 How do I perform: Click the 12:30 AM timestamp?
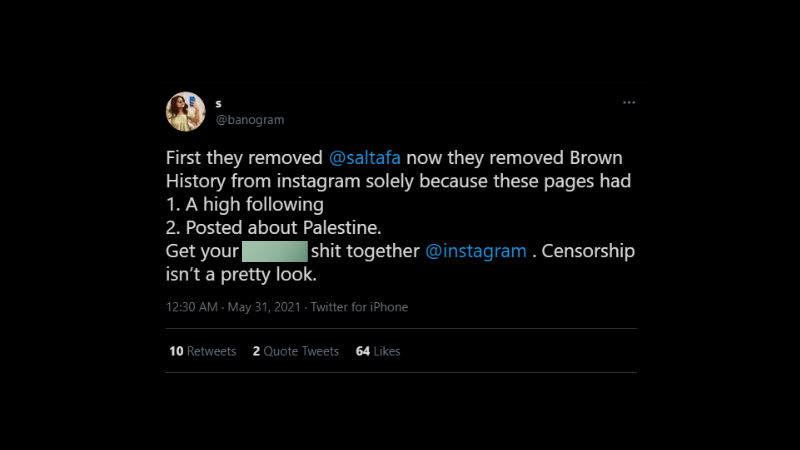tap(192, 307)
